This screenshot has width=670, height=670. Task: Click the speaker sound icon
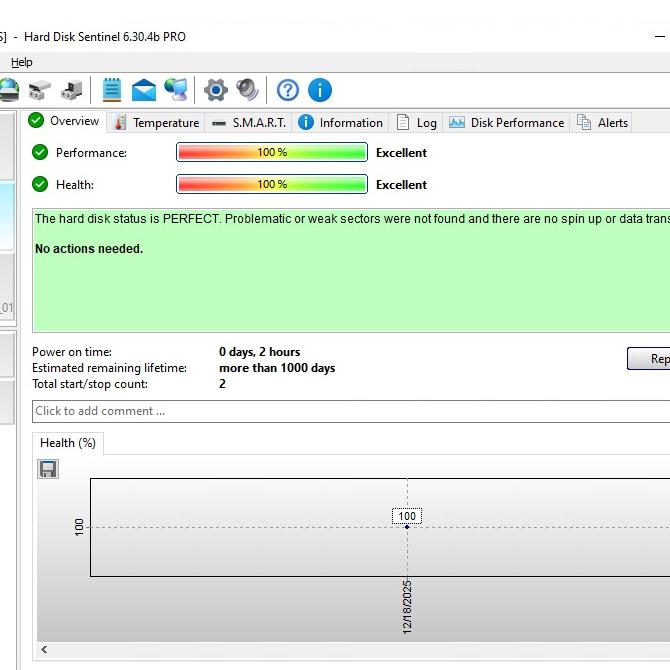point(247,90)
